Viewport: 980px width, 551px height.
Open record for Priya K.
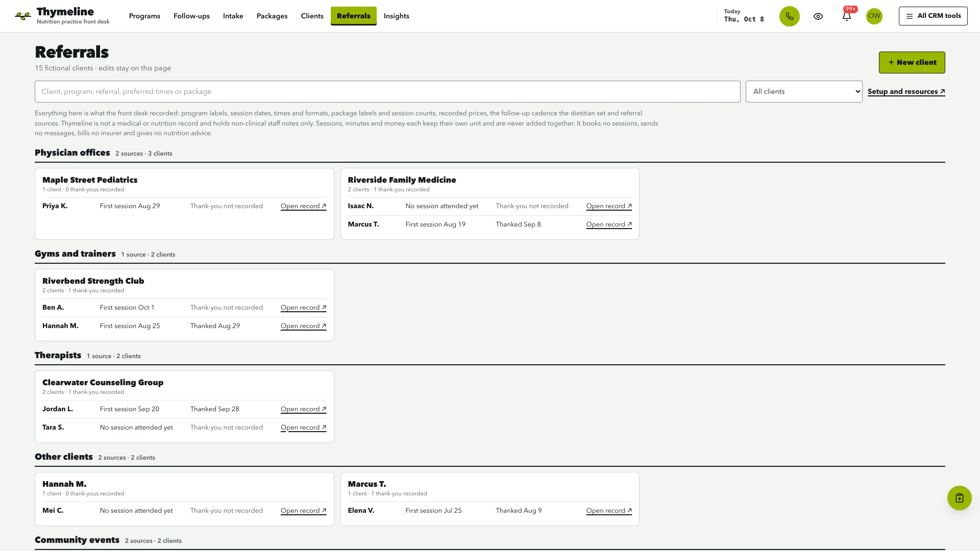[x=304, y=206]
